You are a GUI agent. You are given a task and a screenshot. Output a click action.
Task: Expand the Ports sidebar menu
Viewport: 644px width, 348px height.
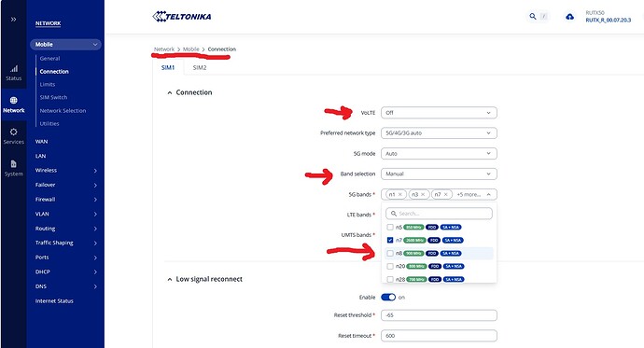(95, 258)
